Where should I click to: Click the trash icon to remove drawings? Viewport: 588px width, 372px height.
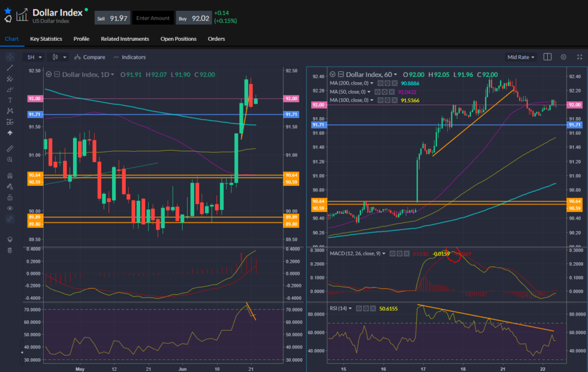point(10,250)
